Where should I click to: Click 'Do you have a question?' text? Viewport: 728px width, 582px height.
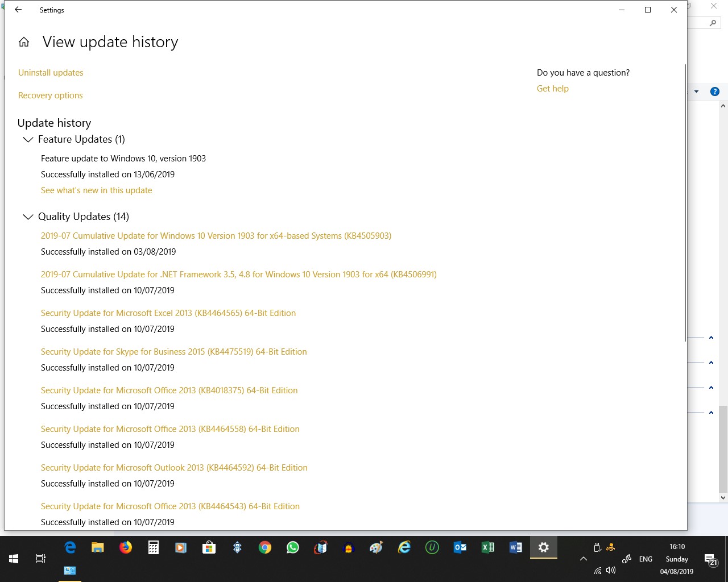(x=583, y=73)
